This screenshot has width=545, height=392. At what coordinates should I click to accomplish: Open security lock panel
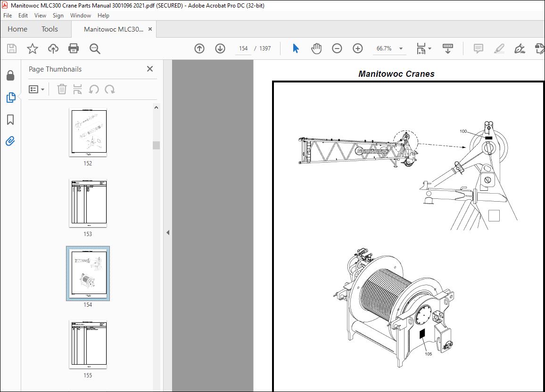click(x=10, y=75)
